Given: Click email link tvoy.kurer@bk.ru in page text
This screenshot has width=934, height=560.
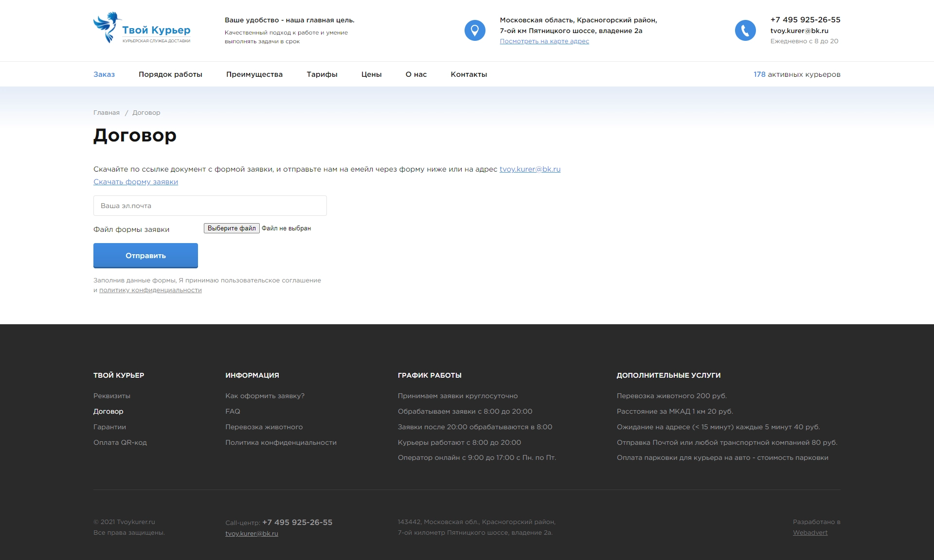Looking at the screenshot, I should pyautogui.click(x=530, y=169).
